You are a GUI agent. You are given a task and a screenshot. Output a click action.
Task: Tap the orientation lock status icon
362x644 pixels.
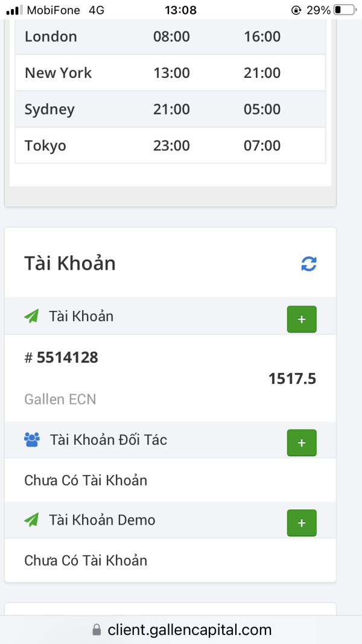click(x=296, y=10)
